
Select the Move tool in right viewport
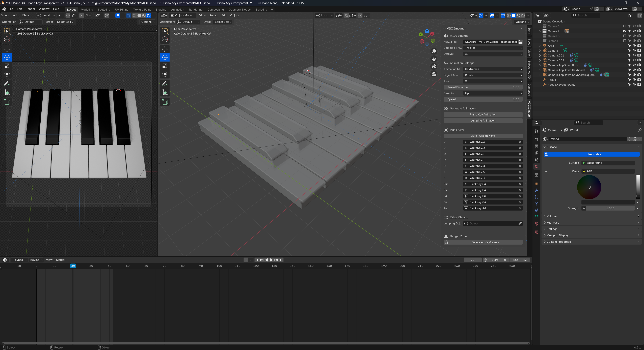pyautogui.click(x=165, y=49)
